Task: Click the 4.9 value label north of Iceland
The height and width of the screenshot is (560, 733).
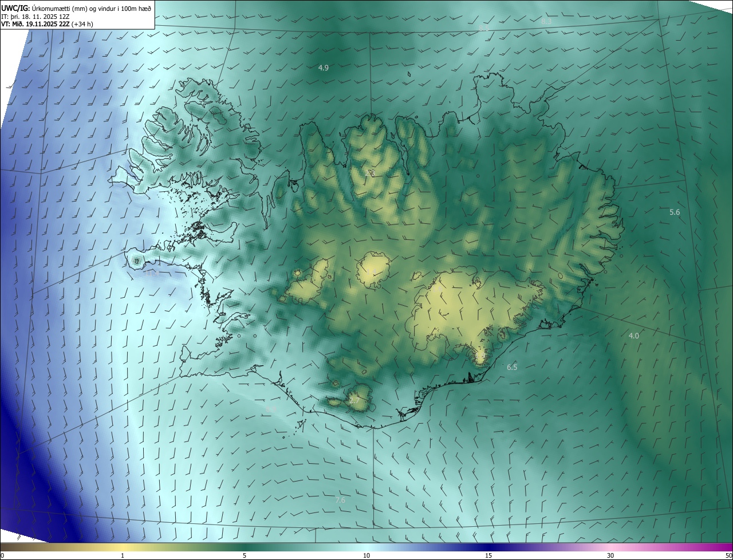Action: pyautogui.click(x=324, y=68)
